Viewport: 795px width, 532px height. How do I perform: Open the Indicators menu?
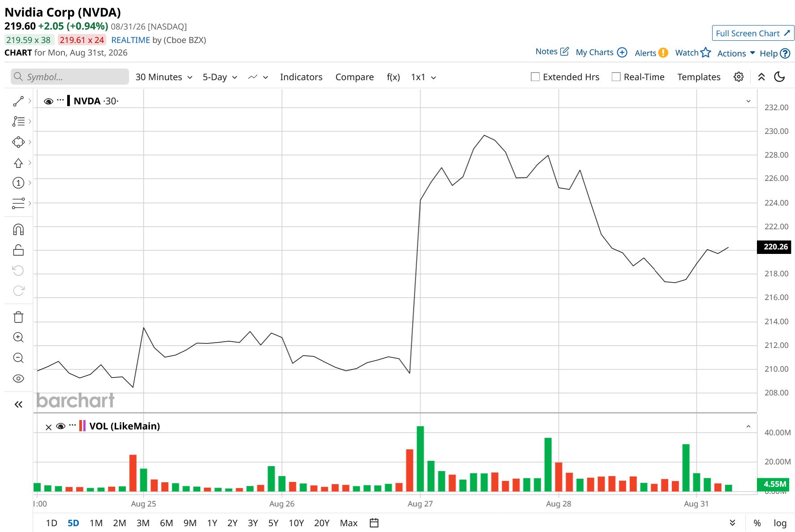tap(301, 77)
